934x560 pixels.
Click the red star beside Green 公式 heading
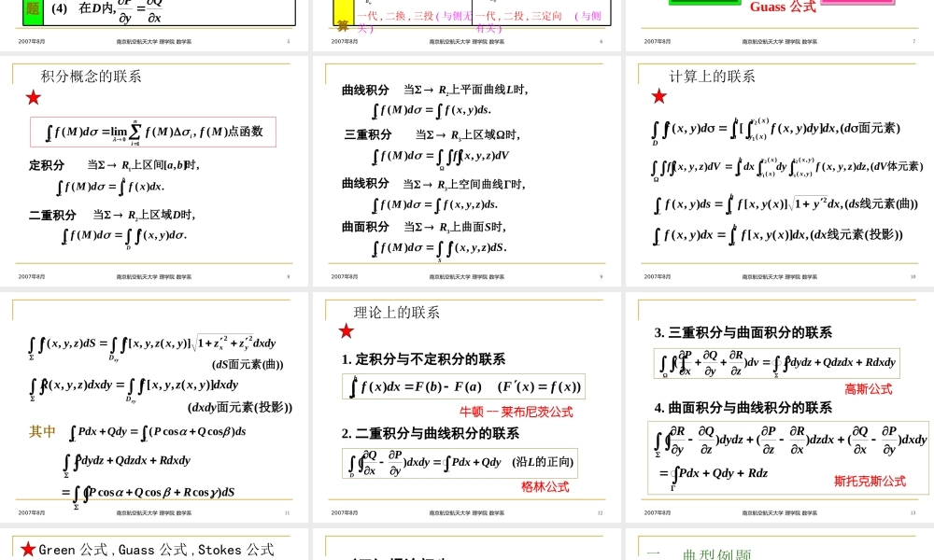click(x=28, y=549)
